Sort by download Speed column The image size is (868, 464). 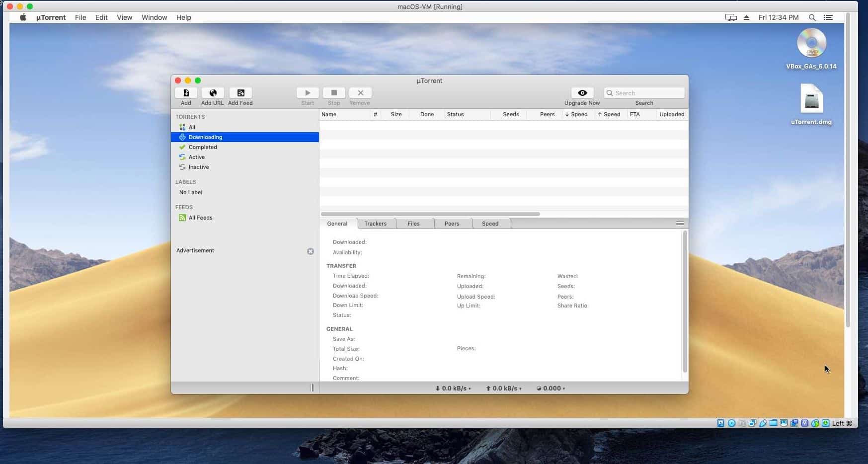578,114
